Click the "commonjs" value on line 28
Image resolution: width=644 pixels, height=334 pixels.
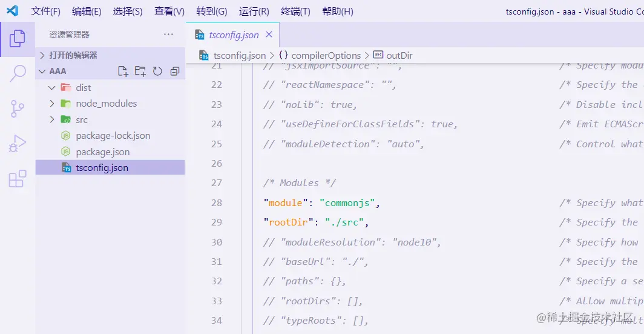click(x=347, y=203)
